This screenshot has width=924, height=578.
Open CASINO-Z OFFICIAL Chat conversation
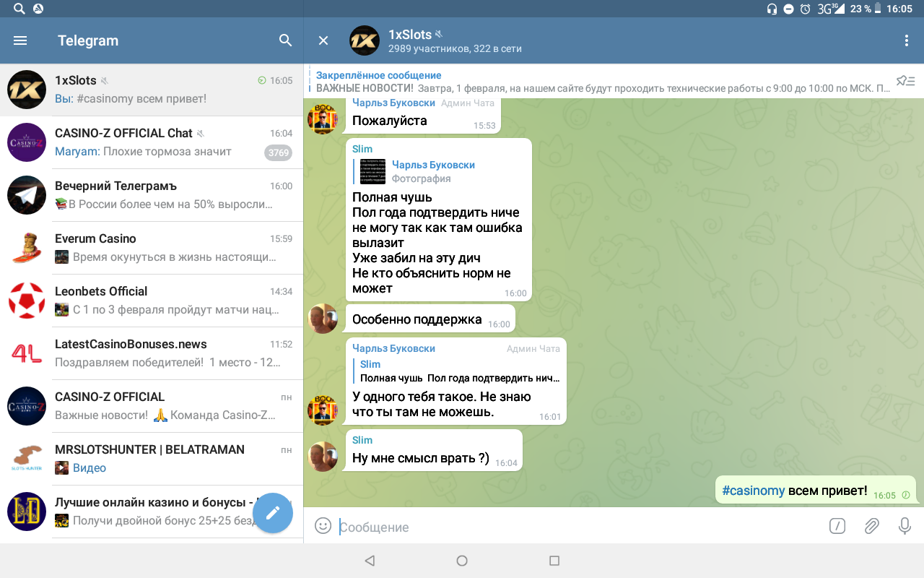[x=152, y=142]
